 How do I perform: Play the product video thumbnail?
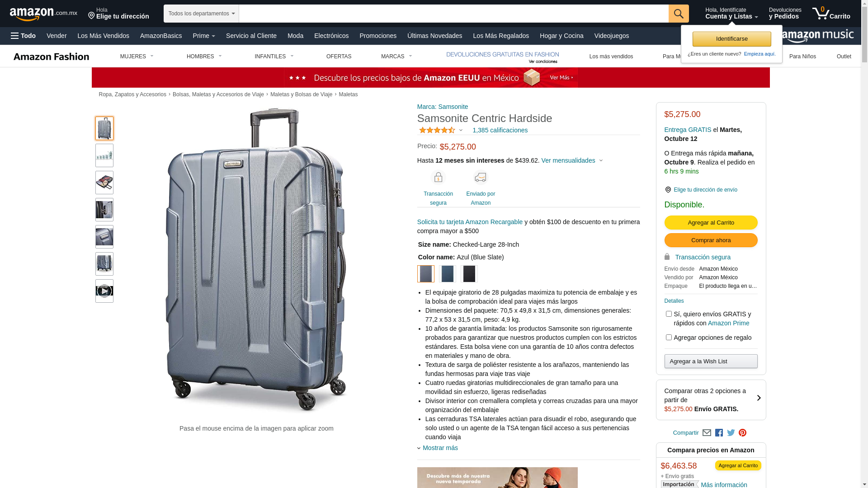click(104, 291)
